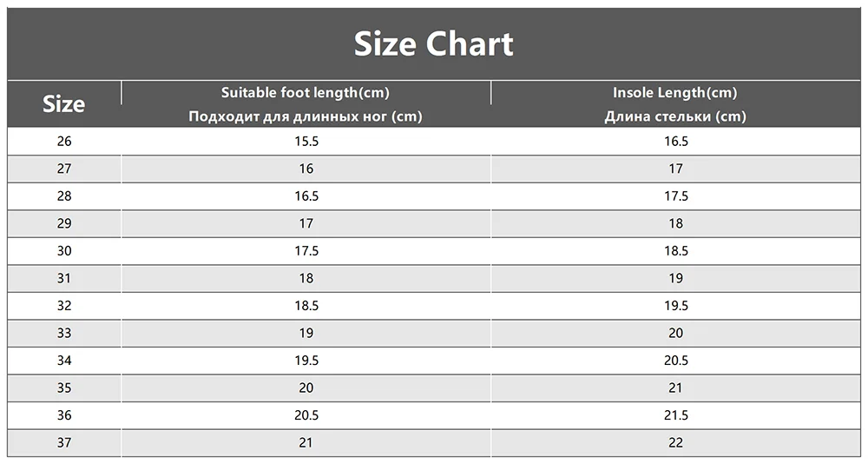
Task: Click insole length 20.5 for size 34
Action: [676, 361]
